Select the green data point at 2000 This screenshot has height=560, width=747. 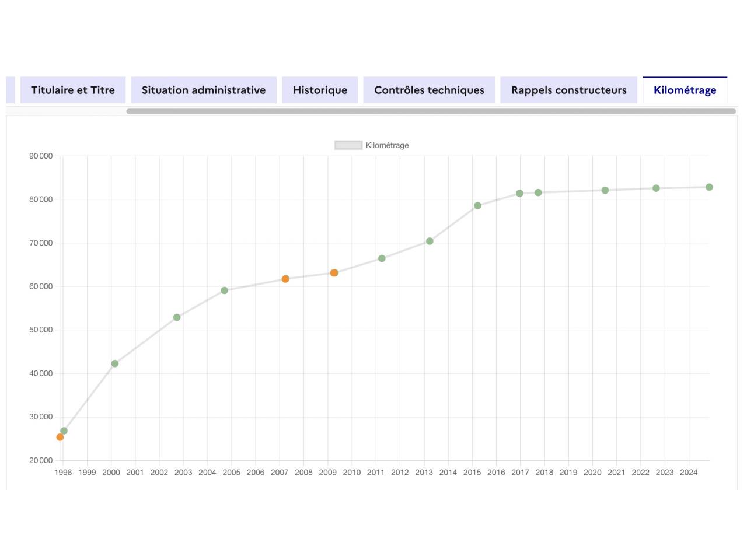115,363
